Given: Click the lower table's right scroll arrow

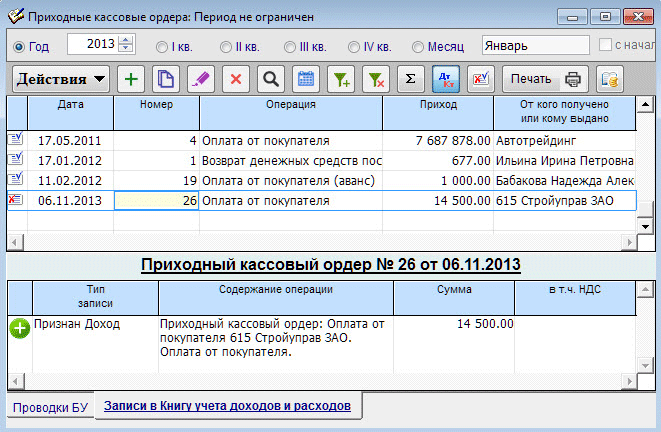Looking at the screenshot, I should tap(629, 382).
